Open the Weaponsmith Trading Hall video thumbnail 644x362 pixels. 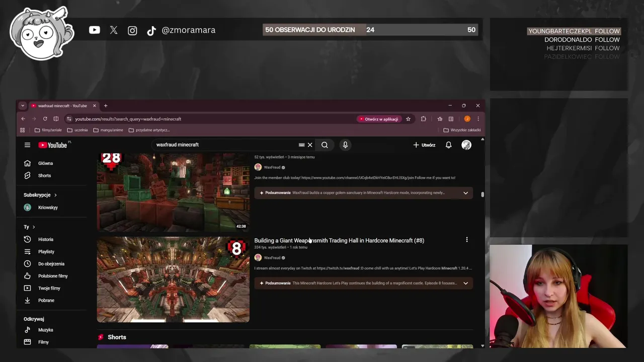coord(173,280)
